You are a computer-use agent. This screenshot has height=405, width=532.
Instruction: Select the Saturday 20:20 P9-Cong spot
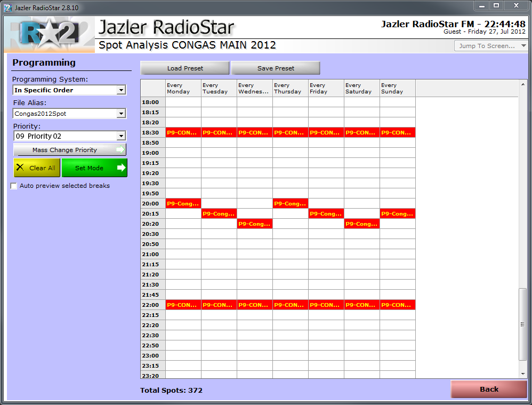[x=361, y=224]
